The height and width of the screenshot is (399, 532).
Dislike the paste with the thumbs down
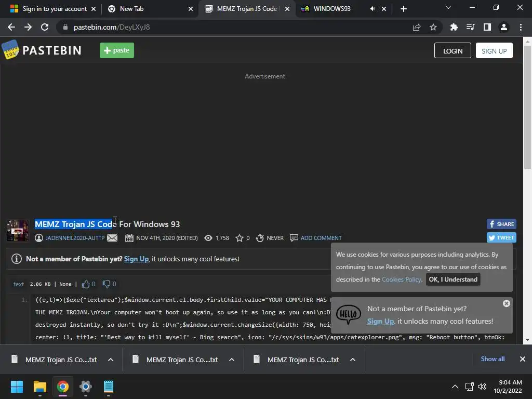coord(106,284)
